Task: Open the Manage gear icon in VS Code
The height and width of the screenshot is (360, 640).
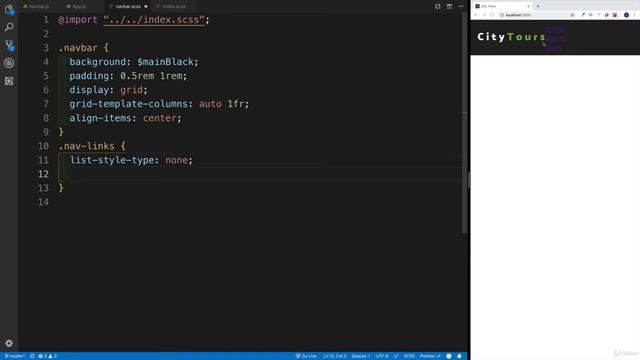Action: pos(9,343)
